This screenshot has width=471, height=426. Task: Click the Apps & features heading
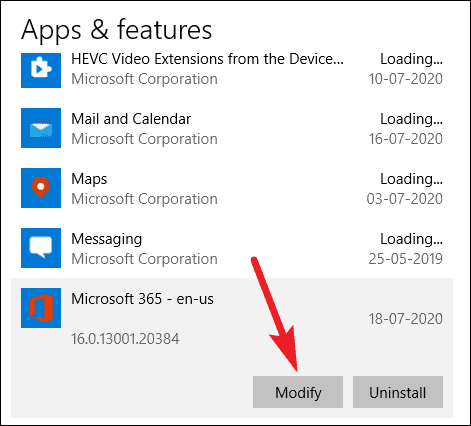(x=117, y=31)
